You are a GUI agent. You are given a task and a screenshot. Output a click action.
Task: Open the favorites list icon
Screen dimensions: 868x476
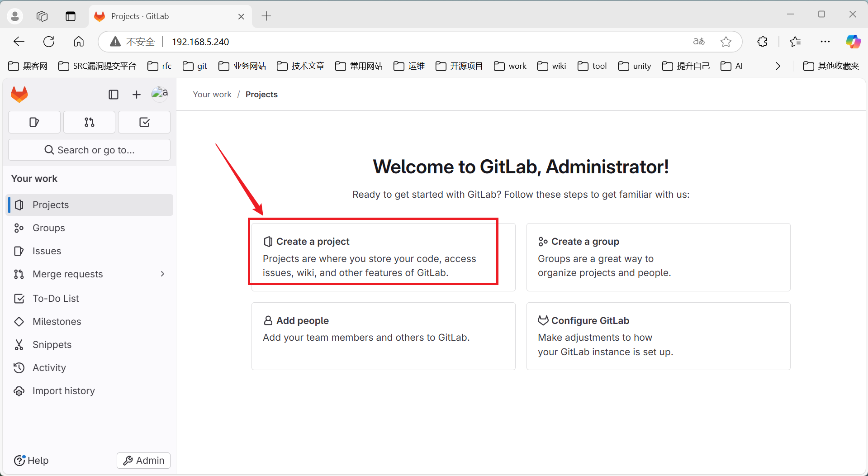pyautogui.click(x=795, y=42)
